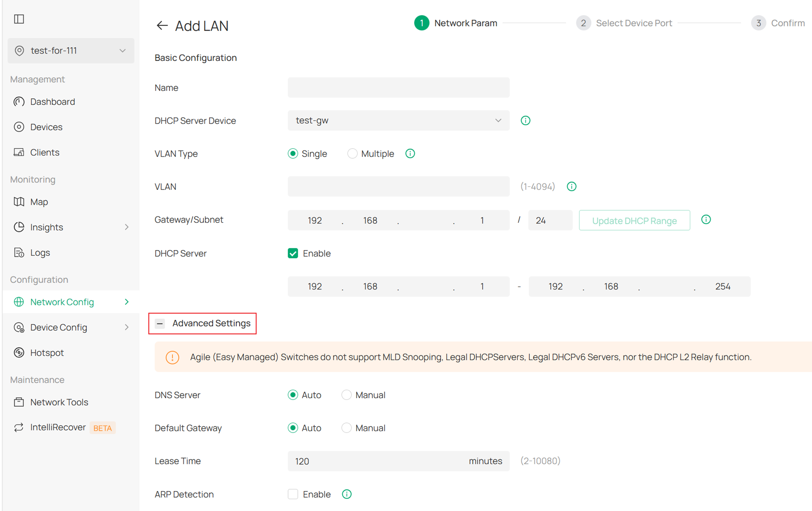Open IntelliRecover beta feature
812x511 pixels.
point(58,427)
